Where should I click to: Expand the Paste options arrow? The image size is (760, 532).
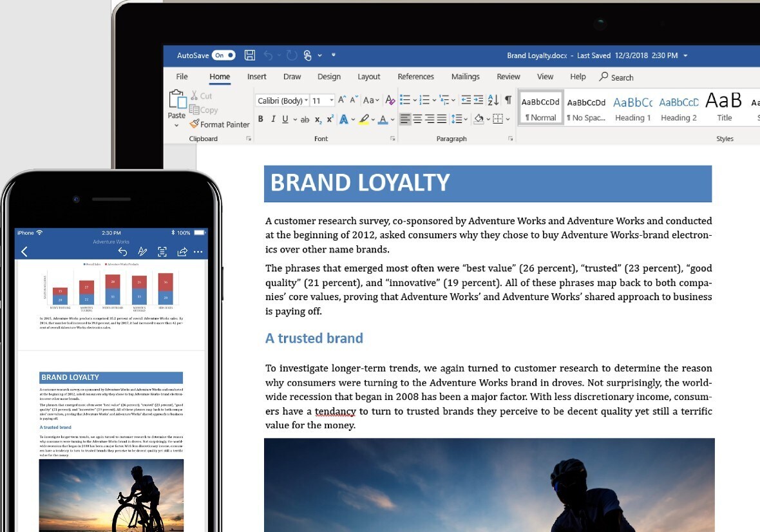(176, 126)
